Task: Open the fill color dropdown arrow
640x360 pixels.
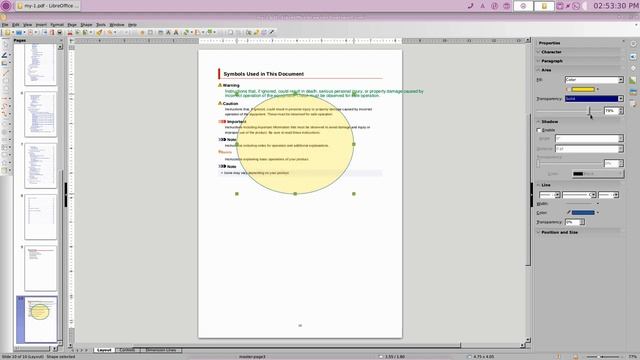Action: 598,89
